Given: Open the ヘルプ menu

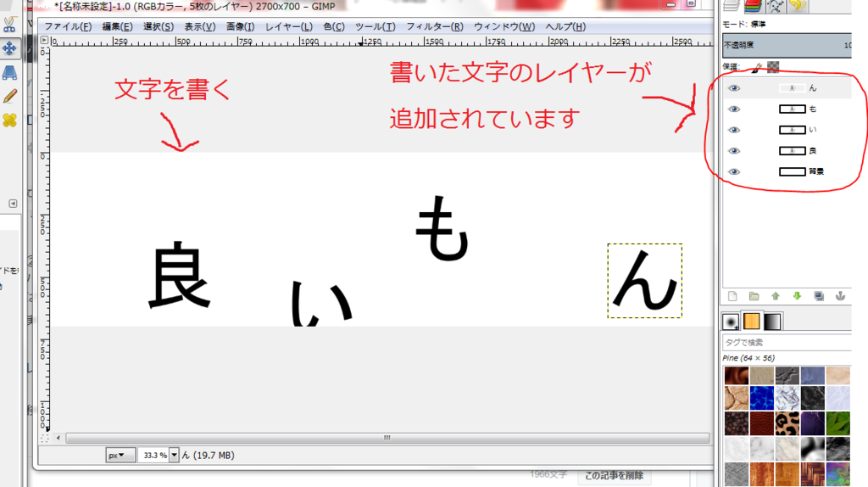Looking at the screenshot, I should pyautogui.click(x=565, y=26).
